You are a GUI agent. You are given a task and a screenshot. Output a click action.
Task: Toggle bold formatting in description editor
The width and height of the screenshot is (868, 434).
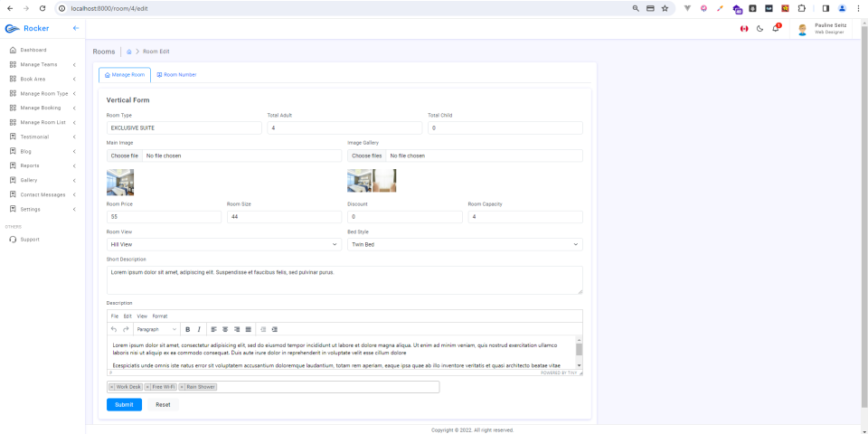coord(188,329)
